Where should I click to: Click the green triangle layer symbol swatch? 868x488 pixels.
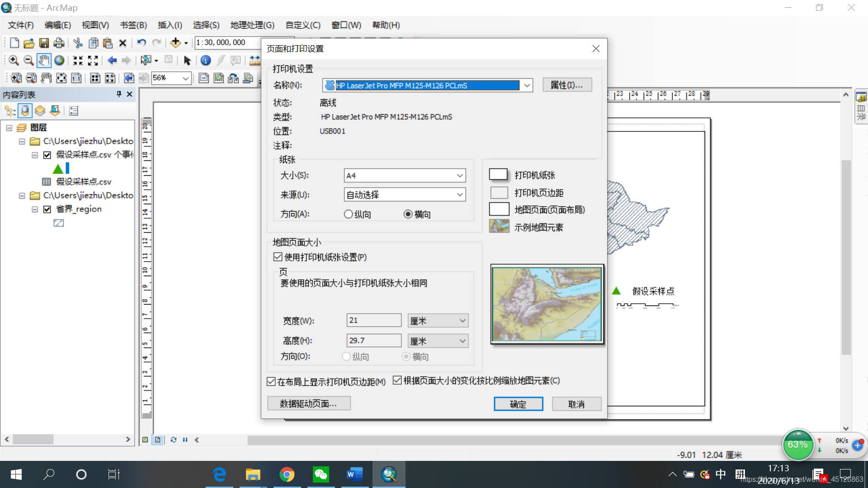(58, 169)
